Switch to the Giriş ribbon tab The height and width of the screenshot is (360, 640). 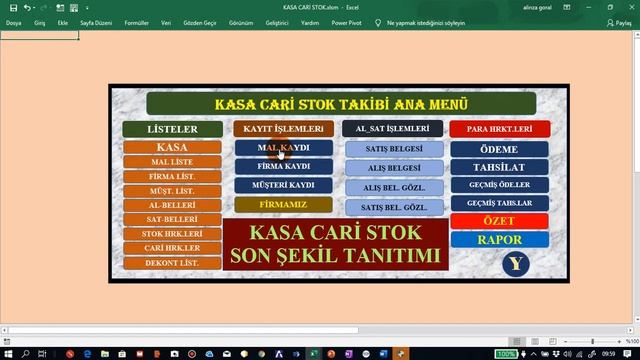click(x=40, y=23)
